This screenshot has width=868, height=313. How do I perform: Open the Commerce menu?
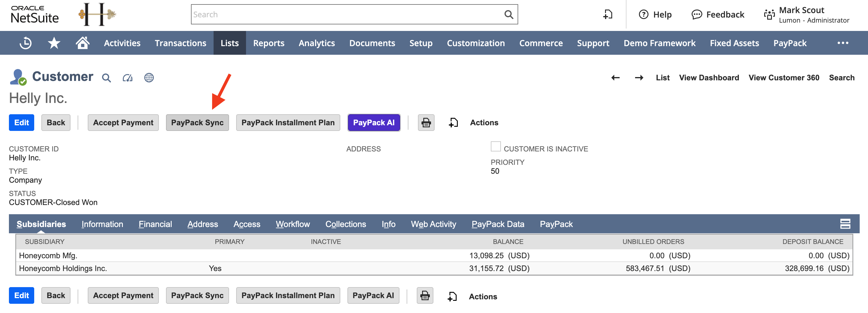click(541, 43)
